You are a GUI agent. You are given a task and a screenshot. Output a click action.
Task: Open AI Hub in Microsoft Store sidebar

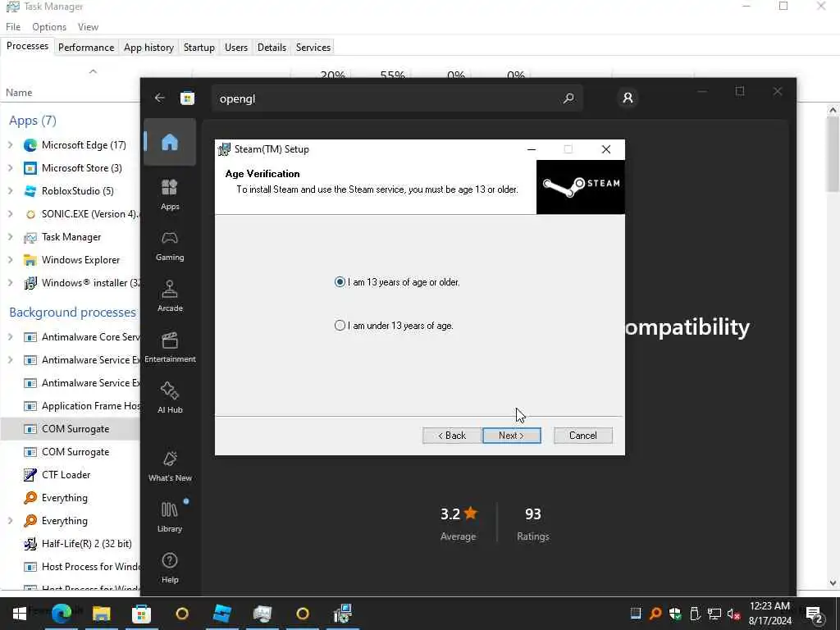point(170,398)
